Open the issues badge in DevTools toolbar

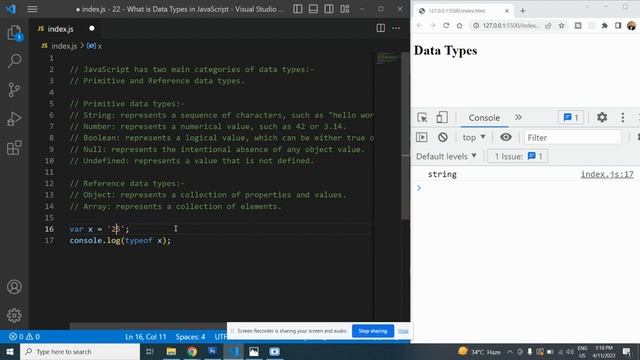571,118
